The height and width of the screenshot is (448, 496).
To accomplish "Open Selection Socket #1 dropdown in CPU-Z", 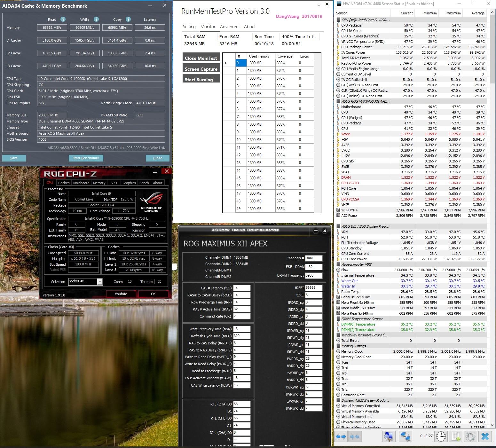I will click(x=100, y=281).
